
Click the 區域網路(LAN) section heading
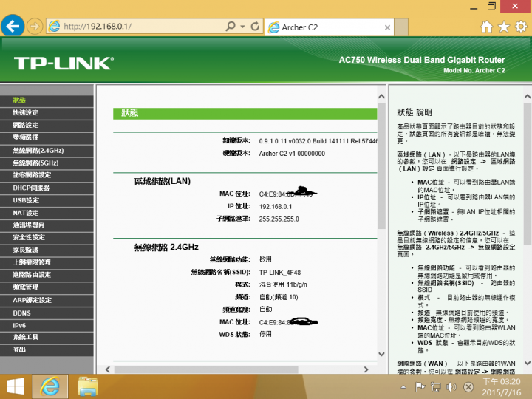163,182
